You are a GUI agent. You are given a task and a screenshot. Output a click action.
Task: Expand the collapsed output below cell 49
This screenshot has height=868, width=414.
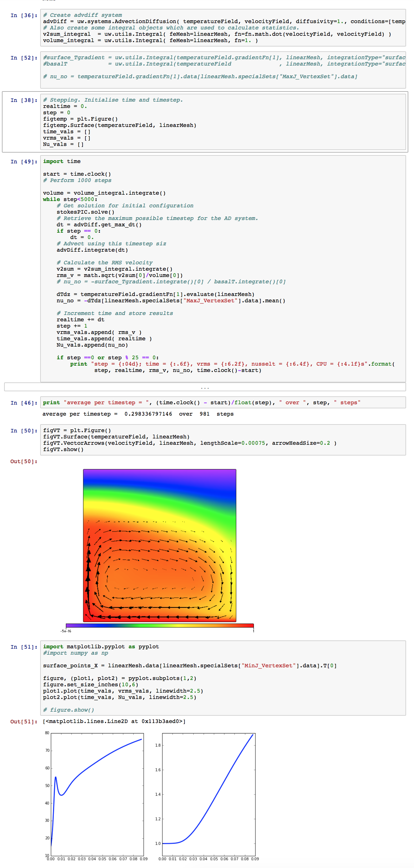(x=204, y=387)
